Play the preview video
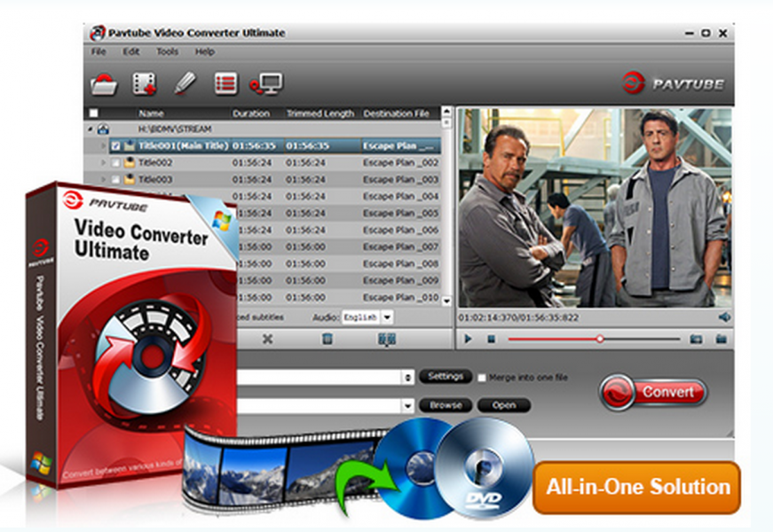 (468, 339)
